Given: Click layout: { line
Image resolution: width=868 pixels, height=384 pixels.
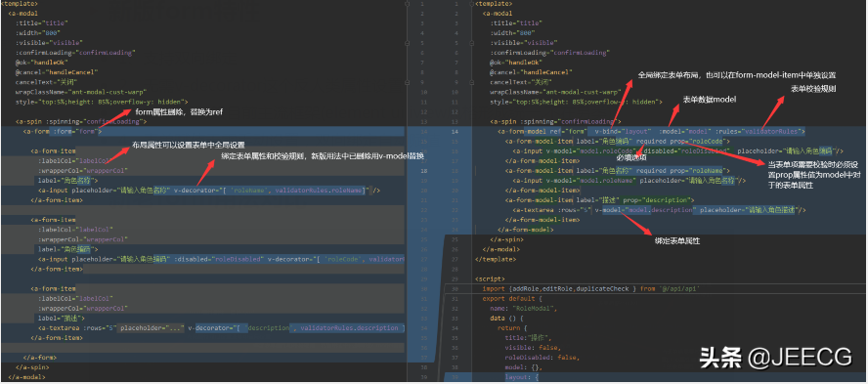Looking at the screenshot, I should [521, 377].
